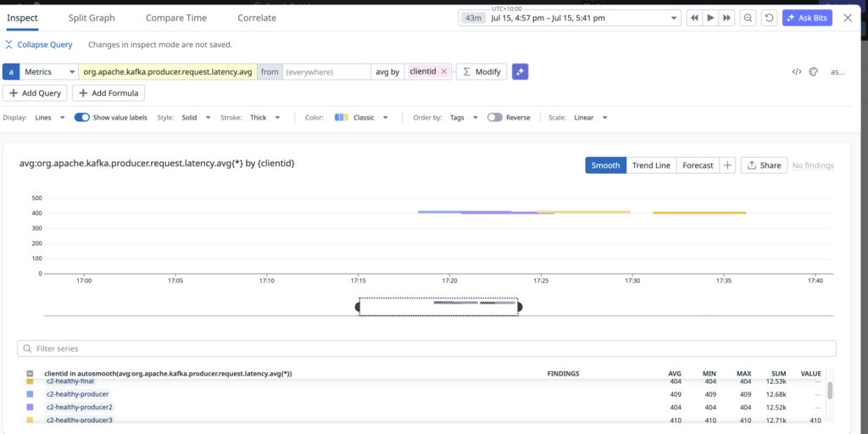Open the Color Classic dropdown
Viewport: 868px width, 434px height.
click(x=361, y=117)
